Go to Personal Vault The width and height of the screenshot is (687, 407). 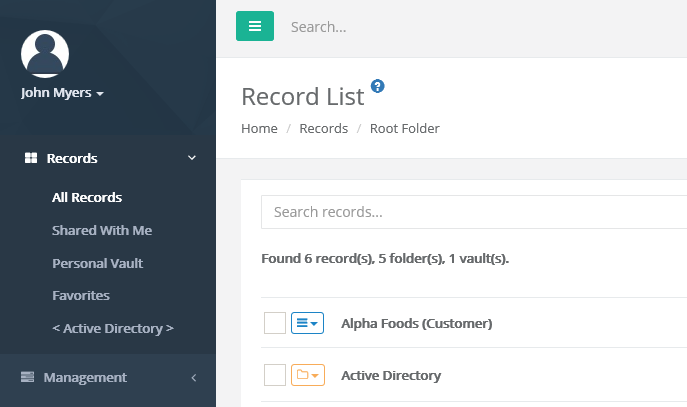(x=98, y=263)
